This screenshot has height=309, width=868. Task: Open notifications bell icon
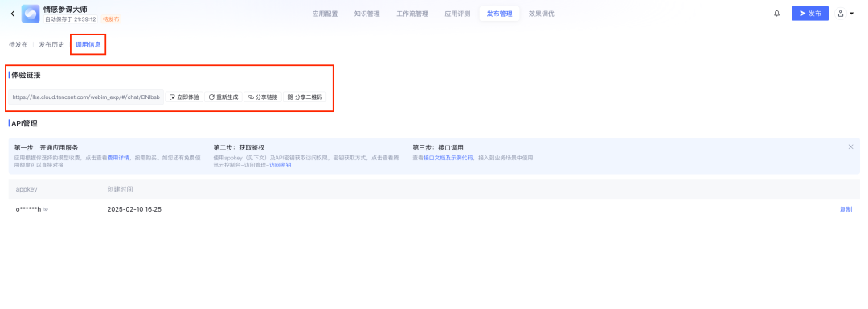coord(776,14)
